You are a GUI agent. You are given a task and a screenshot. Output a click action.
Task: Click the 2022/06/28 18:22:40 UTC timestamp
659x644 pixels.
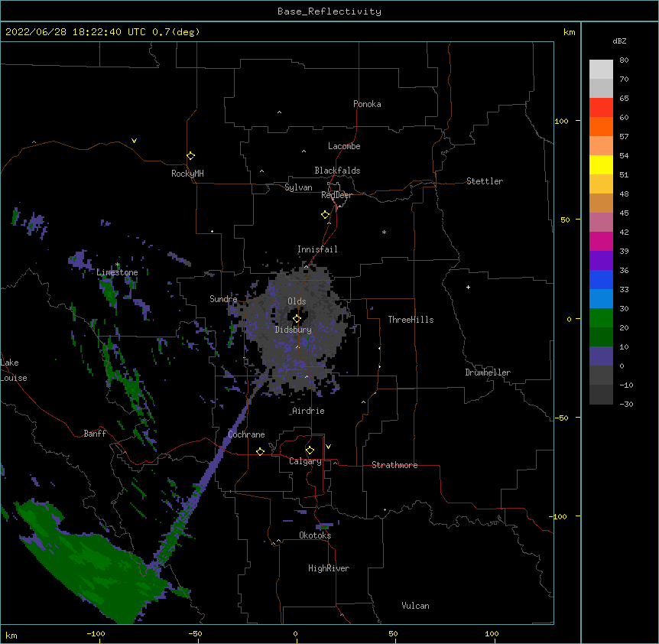click(76, 32)
